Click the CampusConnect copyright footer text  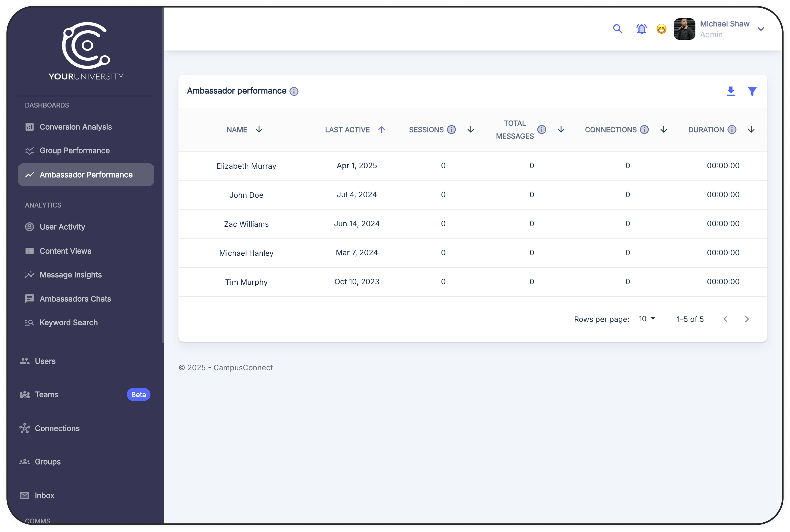coord(226,368)
